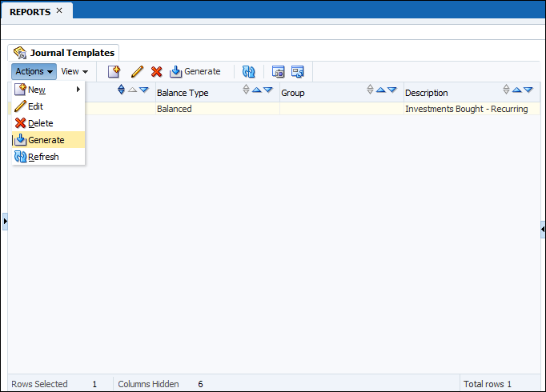The image size is (546, 392).
Task: Sort first column ascending
Action: point(132,90)
